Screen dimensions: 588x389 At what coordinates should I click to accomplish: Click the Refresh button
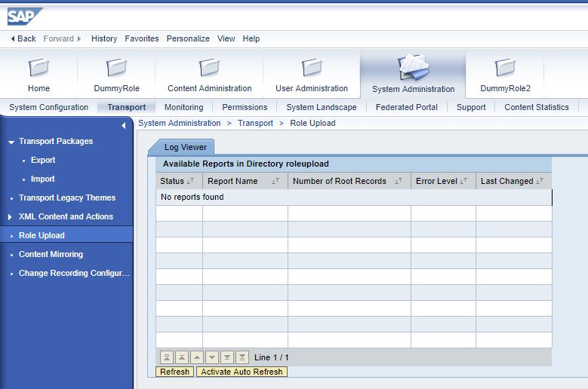coord(175,372)
